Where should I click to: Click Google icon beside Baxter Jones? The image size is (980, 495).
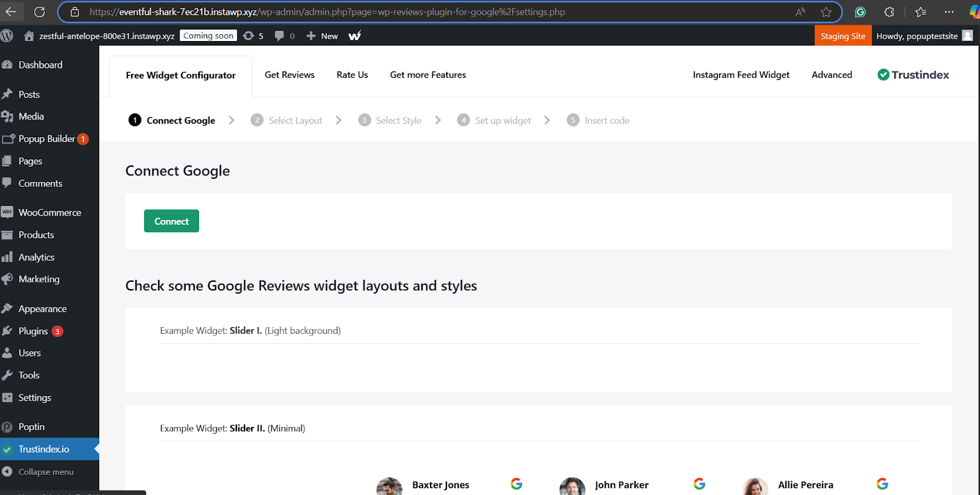[516, 484]
